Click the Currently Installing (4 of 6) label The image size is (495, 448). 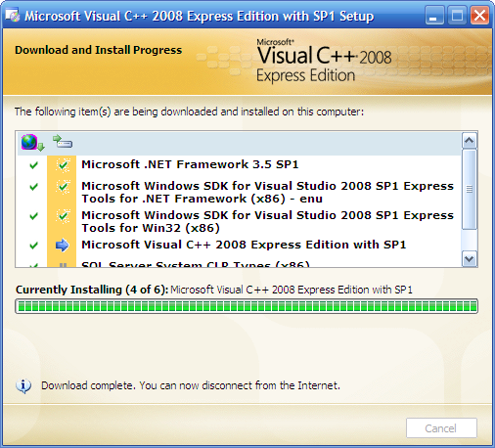pos(92,290)
